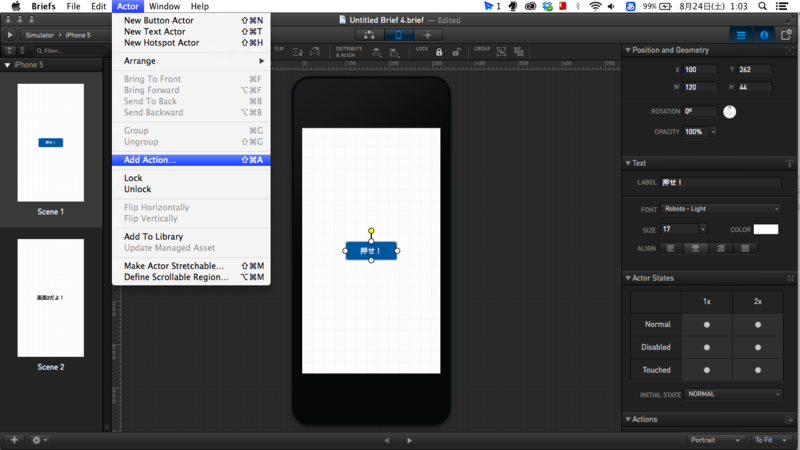Switch to the blueprint hierarchy view
The width and height of the screenshot is (800, 450).
pyautogui.click(x=369, y=35)
